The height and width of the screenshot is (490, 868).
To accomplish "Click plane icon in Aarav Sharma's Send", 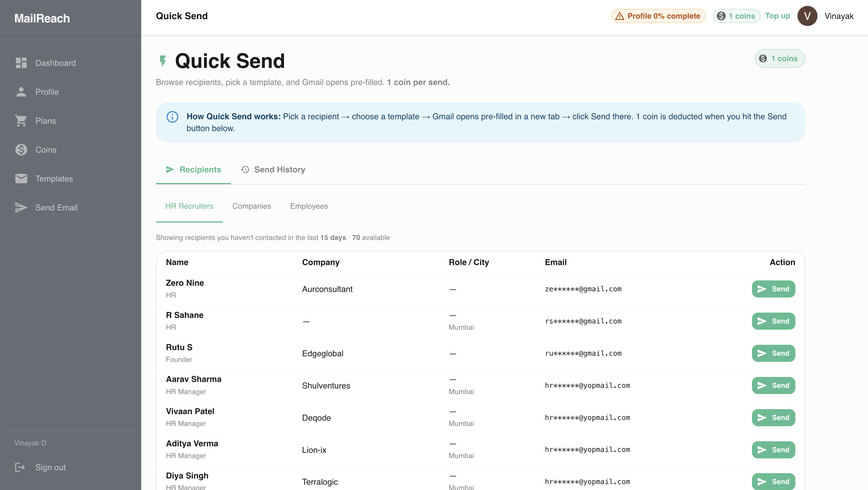I will point(762,386).
